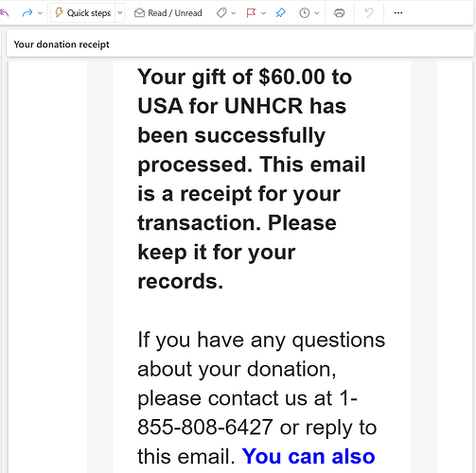Click the bold 'Your gift of $60.00' paragraph

[x=252, y=179]
